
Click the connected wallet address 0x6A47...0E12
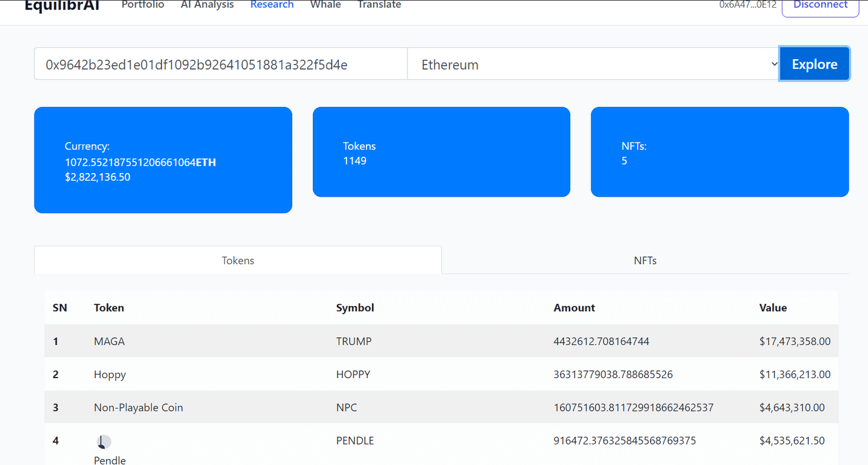point(747,5)
